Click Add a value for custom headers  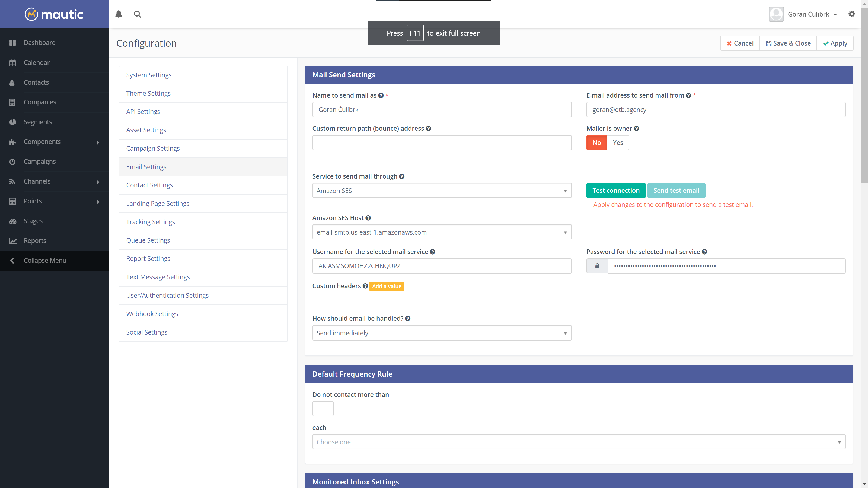pyautogui.click(x=387, y=286)
